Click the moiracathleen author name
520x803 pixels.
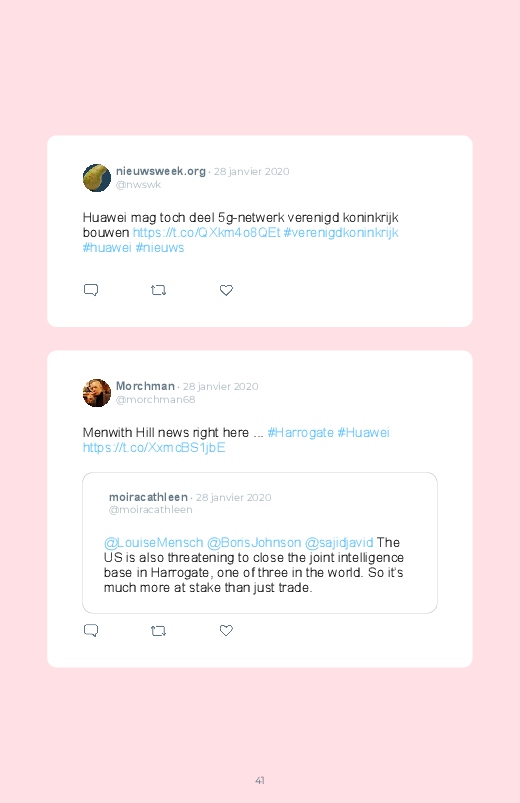[x=149, y=497]
